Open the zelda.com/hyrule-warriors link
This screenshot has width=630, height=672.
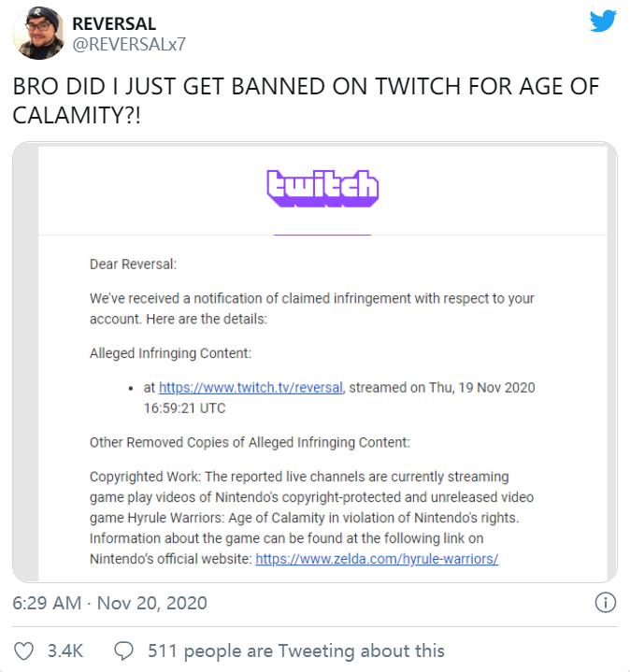pyautogui.click(x=377, y=558)
